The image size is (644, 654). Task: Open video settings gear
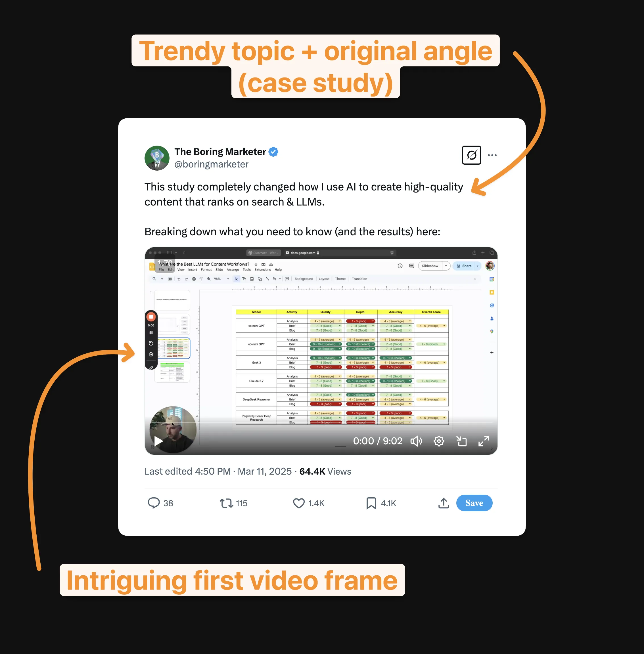tap(439, 441)
